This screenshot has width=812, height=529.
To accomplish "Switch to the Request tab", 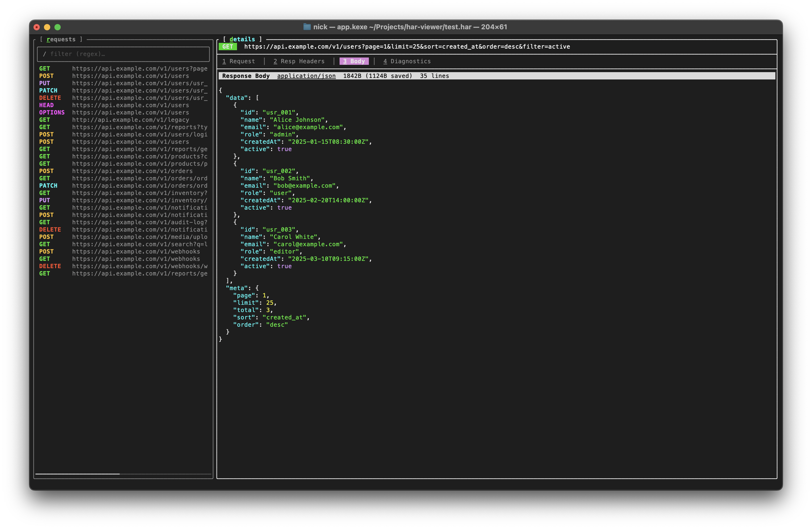I will coord(239,61).
